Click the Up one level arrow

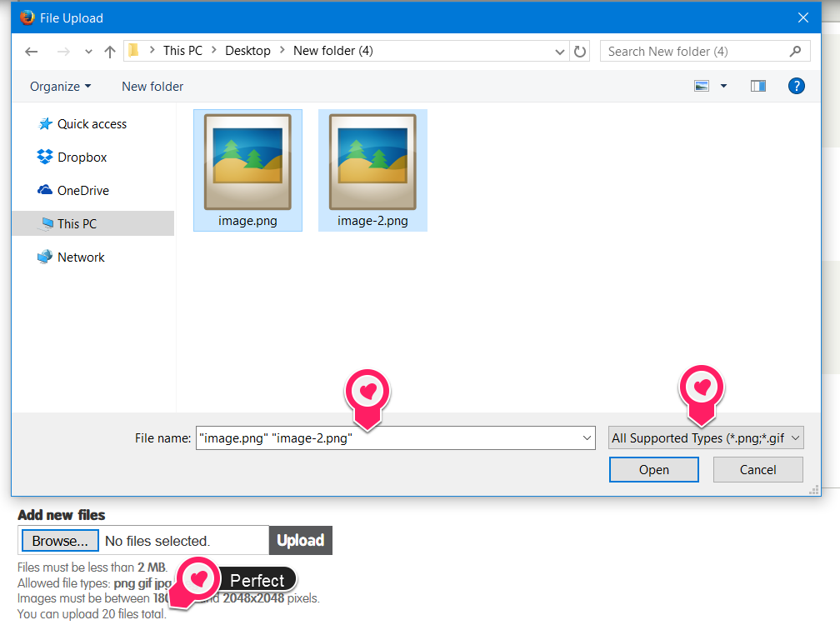tap(109, 52)
